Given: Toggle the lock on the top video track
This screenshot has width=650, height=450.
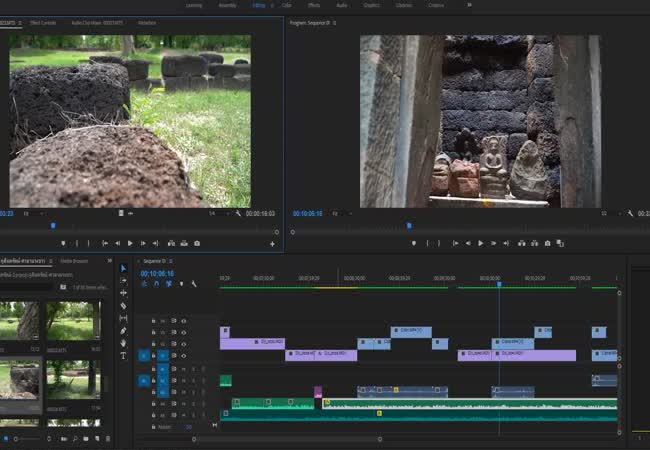Looking at the screenshot, I should (x=154, y=321).
